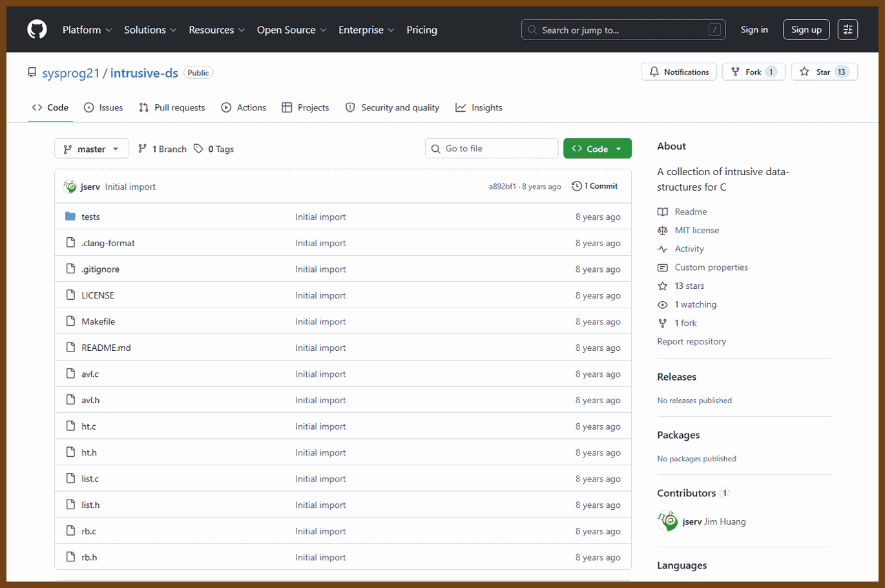The width and height of the screenshot is (885, 588).
Task: Click the jserv avatar in commit header
Action: (x=70, y=187)
